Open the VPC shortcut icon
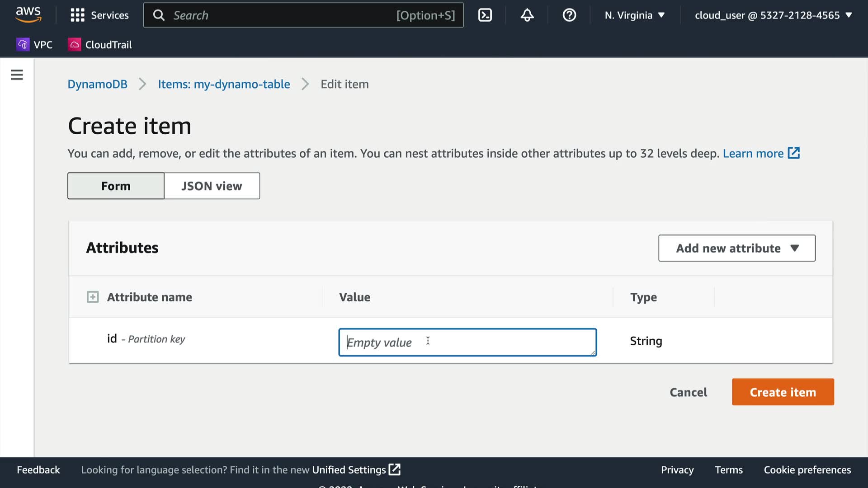Image resolution: width=868 pixels, height=488 pixels. tap(23, 45)
